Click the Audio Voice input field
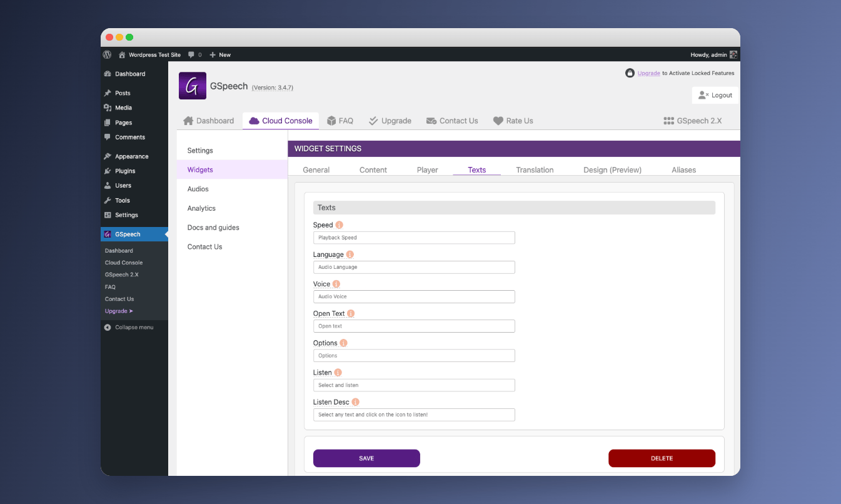The width and height of the screenshot is (841, 504). click(x=414, y=296)
